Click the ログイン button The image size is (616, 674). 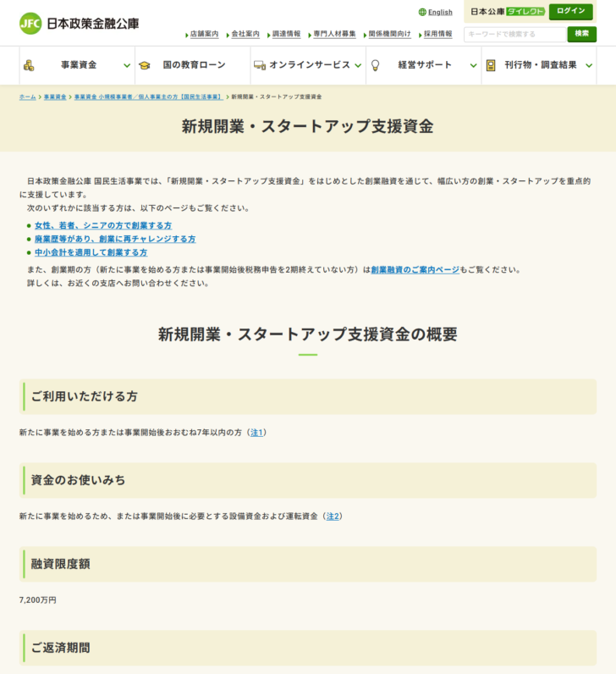(x=570, y=12)
